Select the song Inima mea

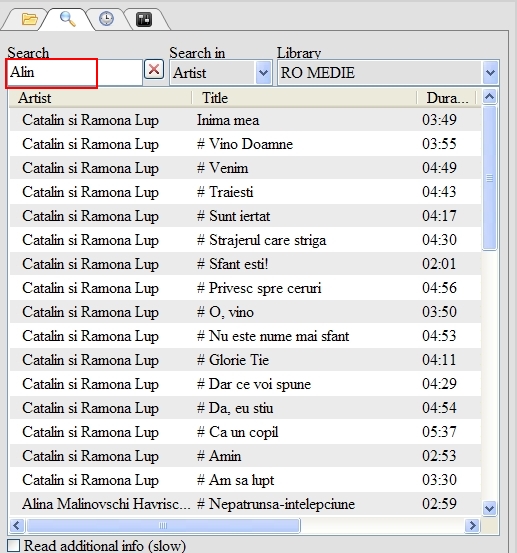tap(245, 120)
